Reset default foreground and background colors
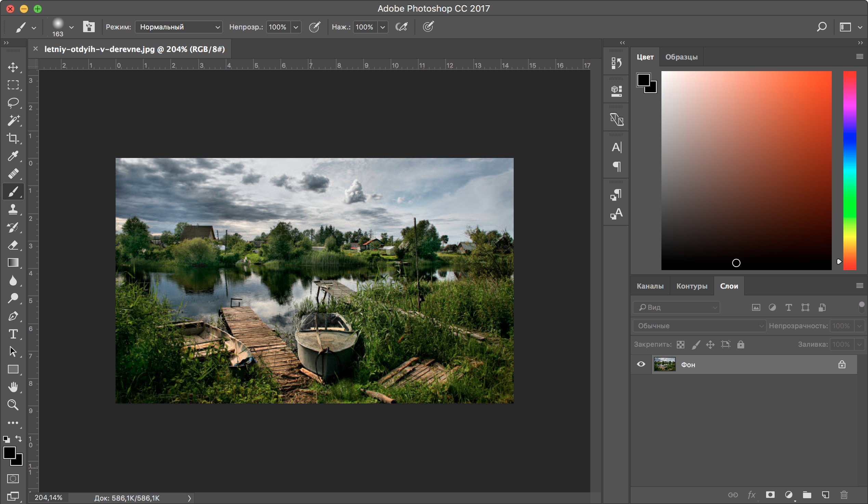This screenshot has height=504, width=868. click(x=6, y=439)
